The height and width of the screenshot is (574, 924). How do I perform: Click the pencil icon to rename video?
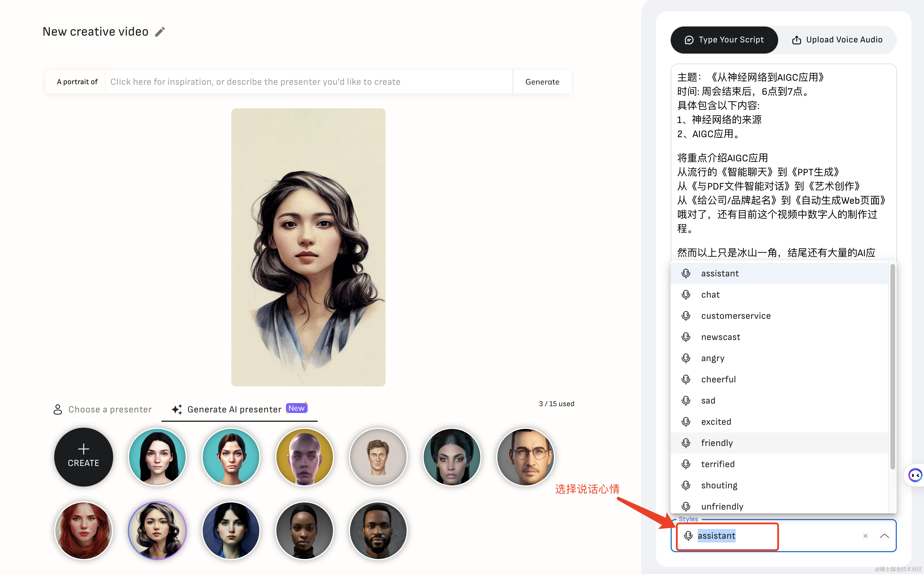pos(160,32)
